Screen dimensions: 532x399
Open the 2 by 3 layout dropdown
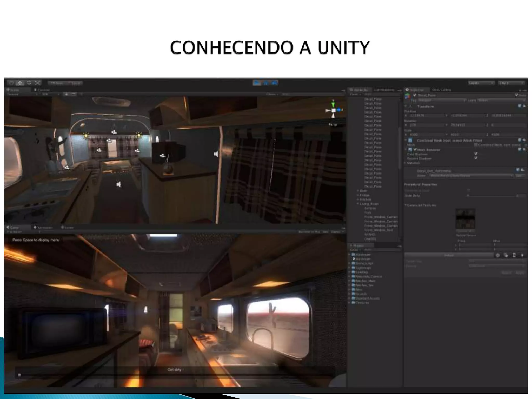(x=511, y=83)
